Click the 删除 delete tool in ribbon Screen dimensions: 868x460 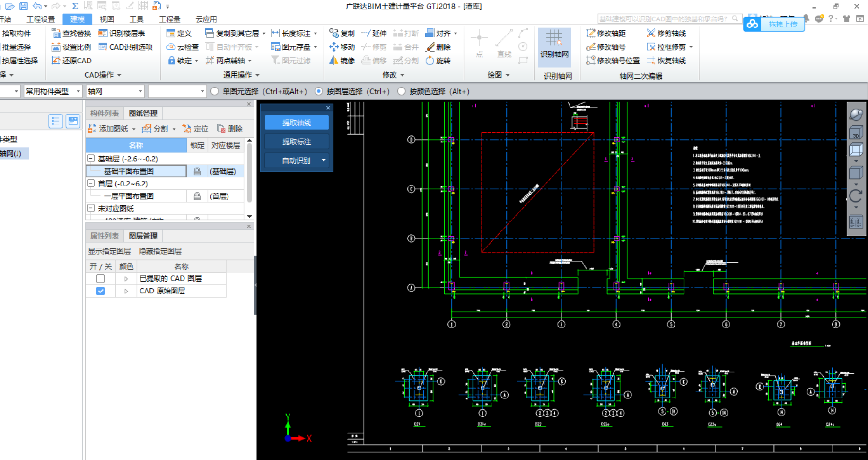(438, 47)
